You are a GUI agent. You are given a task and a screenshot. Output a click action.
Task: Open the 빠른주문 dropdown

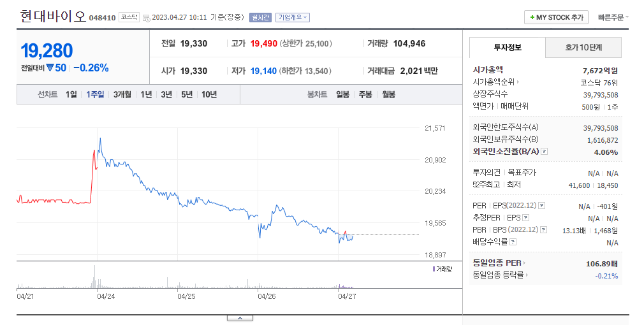click(x=613, y=17)
